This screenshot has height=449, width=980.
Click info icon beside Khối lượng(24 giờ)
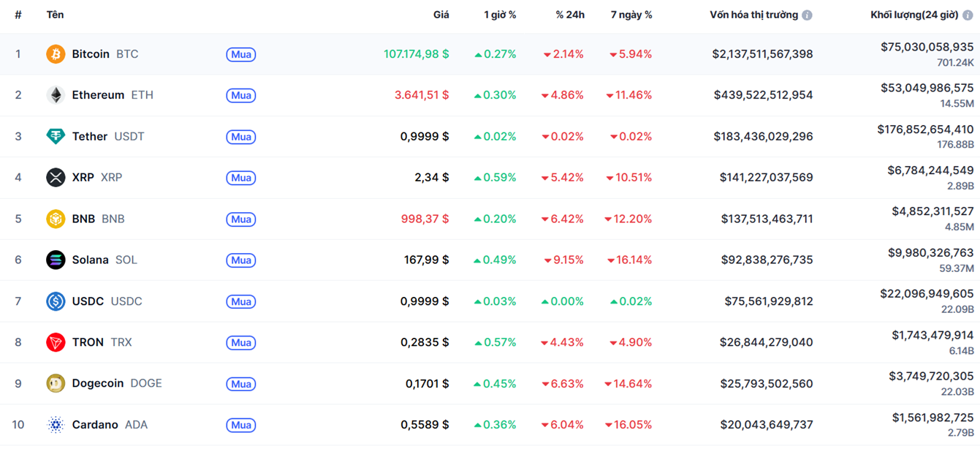click(x=968, y=15)
